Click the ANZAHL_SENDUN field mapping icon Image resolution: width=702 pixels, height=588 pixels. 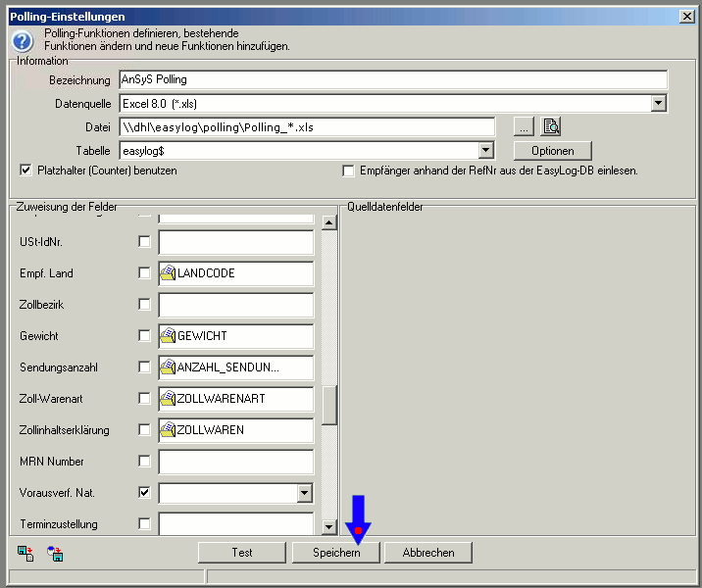tap(168, 367)
